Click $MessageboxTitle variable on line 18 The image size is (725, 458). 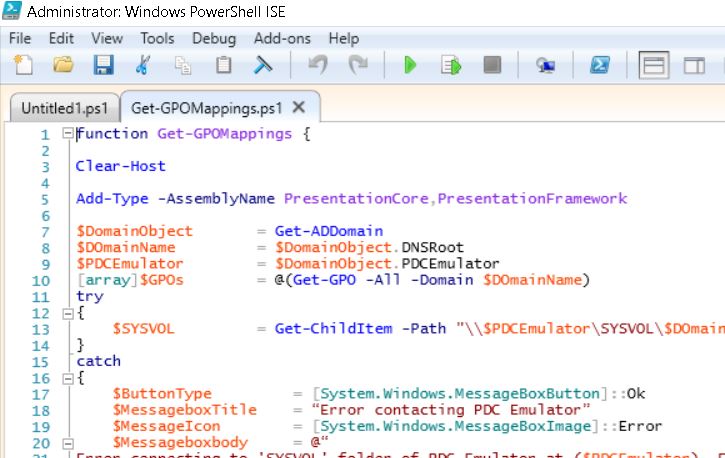click(184, 409)
